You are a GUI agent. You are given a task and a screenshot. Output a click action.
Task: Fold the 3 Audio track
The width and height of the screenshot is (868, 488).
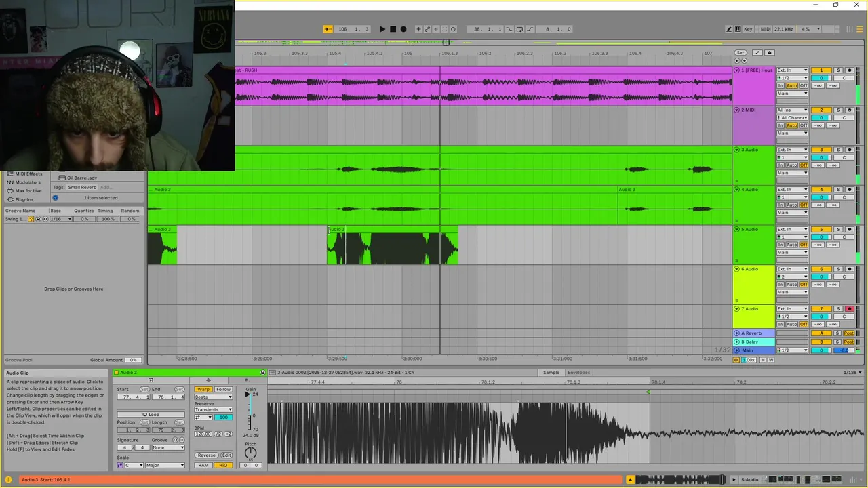(x=737, y=150)
